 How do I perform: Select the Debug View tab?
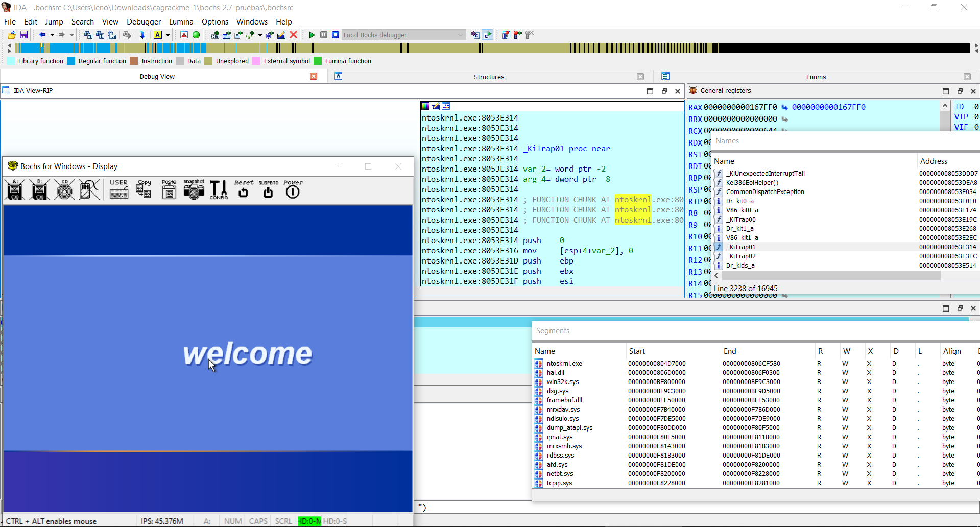157,77
